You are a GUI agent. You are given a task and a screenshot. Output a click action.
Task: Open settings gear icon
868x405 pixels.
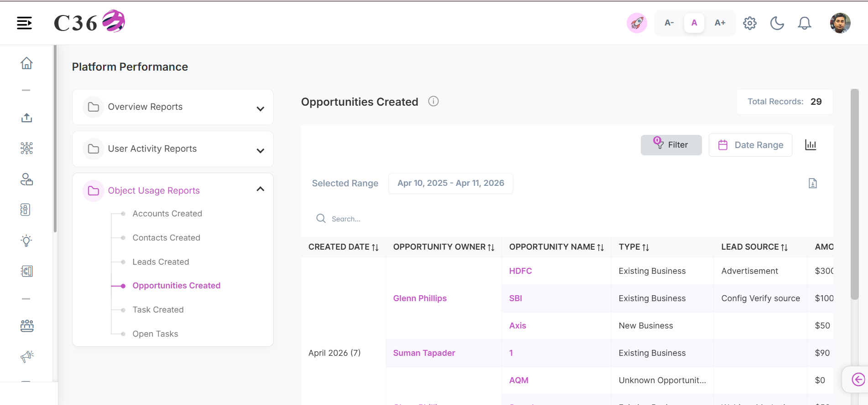click(x=750, y=23)
